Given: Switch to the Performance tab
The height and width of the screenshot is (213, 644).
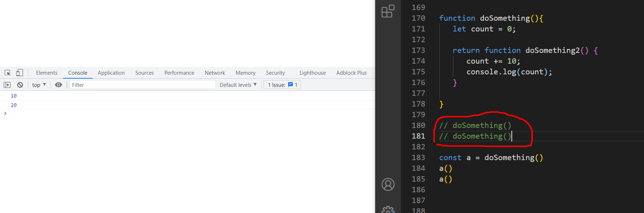Looking at the screenshot, I should pos(179,73).
